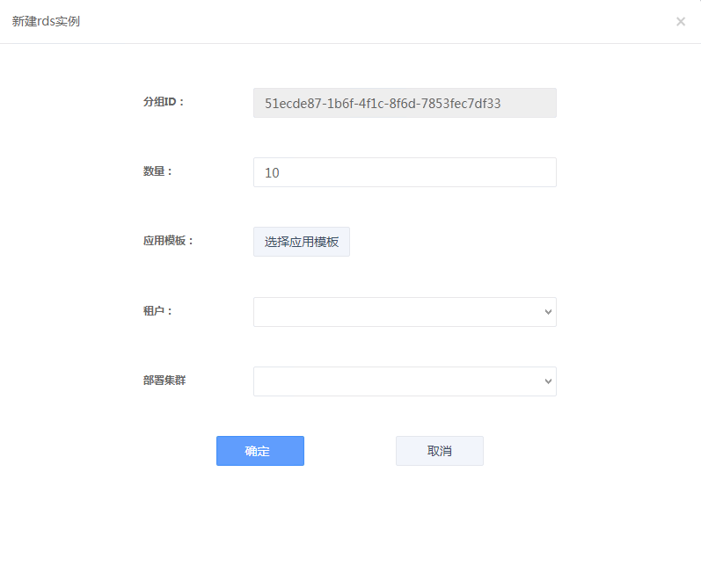The width and height of the screenshot is (701, 588).
Task: Focus the 数量 input field
Action: (x=405, y=172)
